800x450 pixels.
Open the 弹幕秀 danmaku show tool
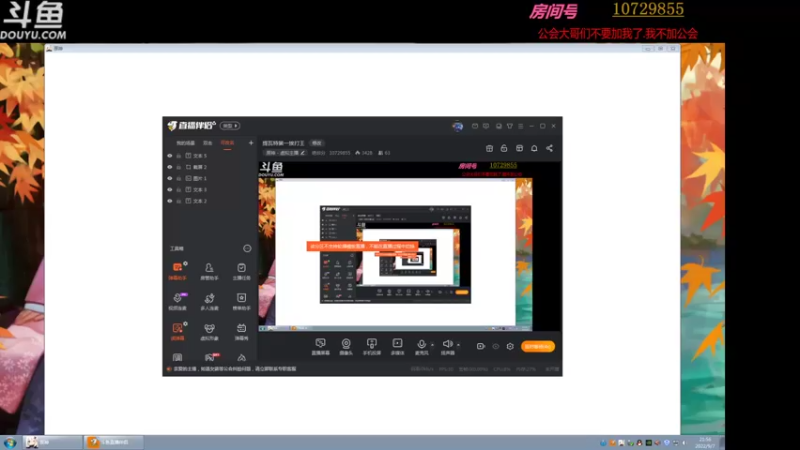241,331
